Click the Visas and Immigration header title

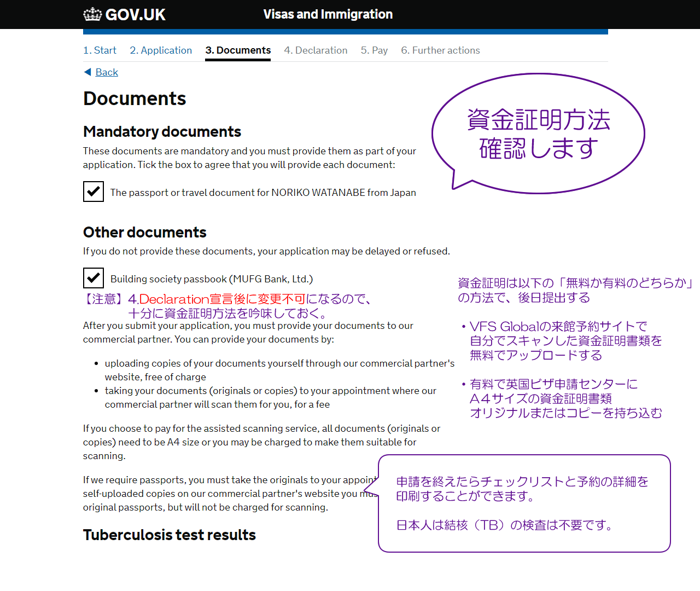pos(328,14)
